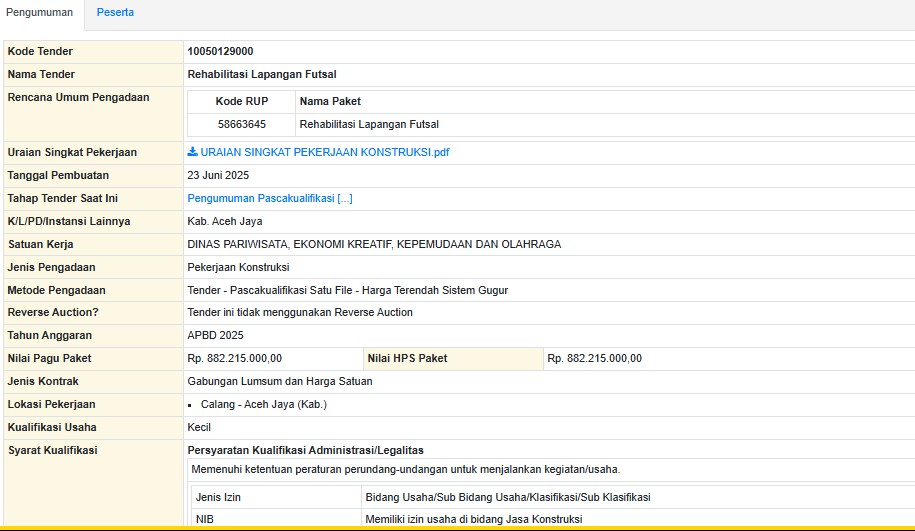This screenshot has width=915, height=531.
Task: Click the download icon beside the PDF file
Action: (193, 152)
